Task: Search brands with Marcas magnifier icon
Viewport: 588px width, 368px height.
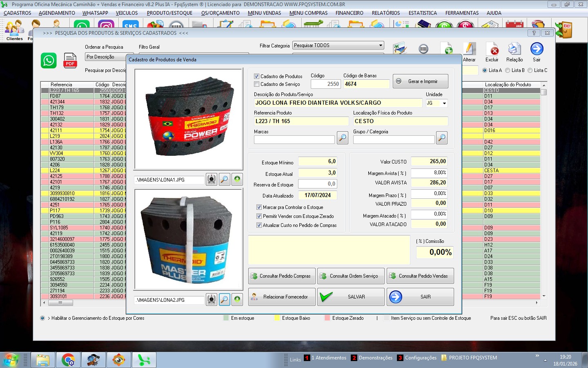Action: click(x=343, y=138)
